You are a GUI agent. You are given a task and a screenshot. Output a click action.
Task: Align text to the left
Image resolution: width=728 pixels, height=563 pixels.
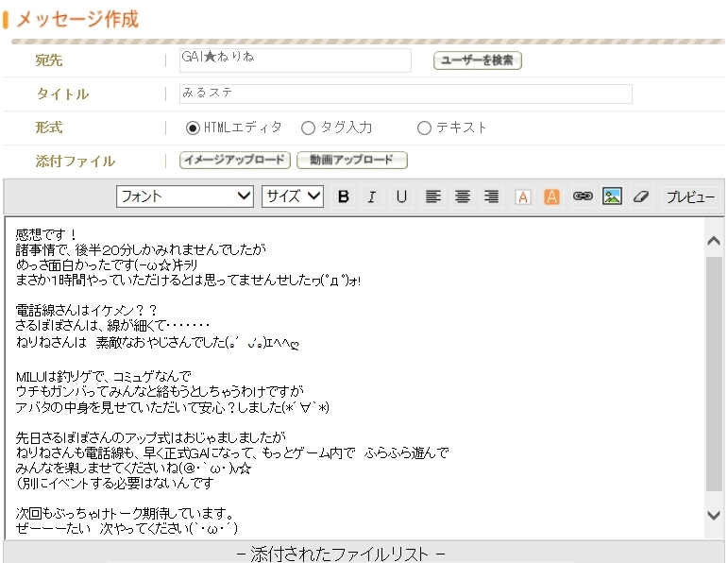coord(433,196)
